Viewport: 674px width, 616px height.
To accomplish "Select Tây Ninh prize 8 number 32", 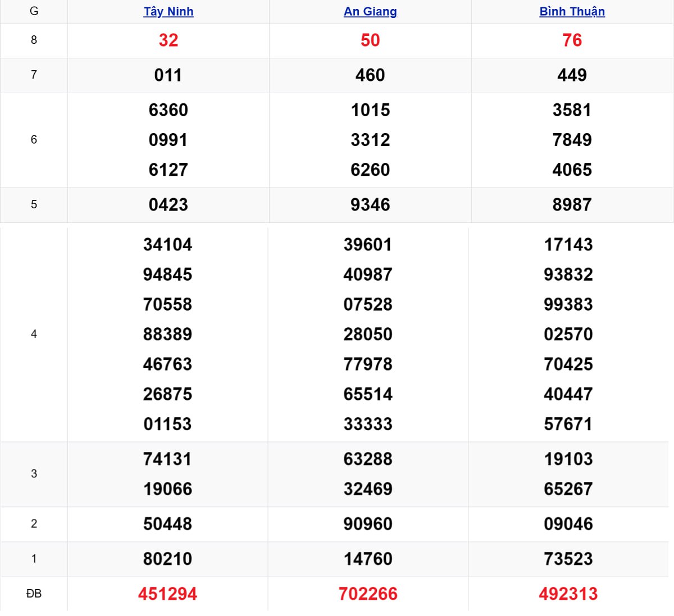I will 168,40.
